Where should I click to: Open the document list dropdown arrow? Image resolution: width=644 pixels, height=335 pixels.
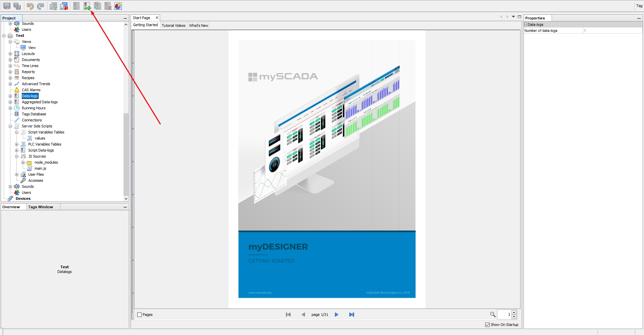(x=513, y=17)
